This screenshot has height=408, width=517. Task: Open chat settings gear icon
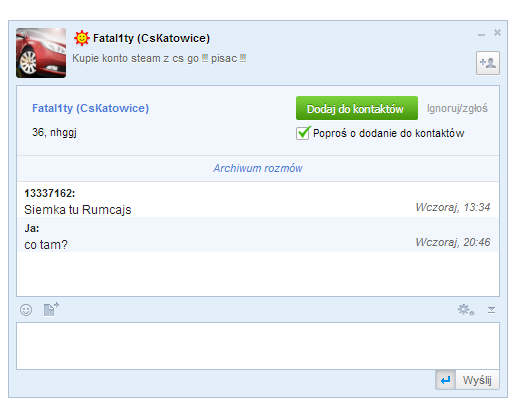[x=466, y=310]
